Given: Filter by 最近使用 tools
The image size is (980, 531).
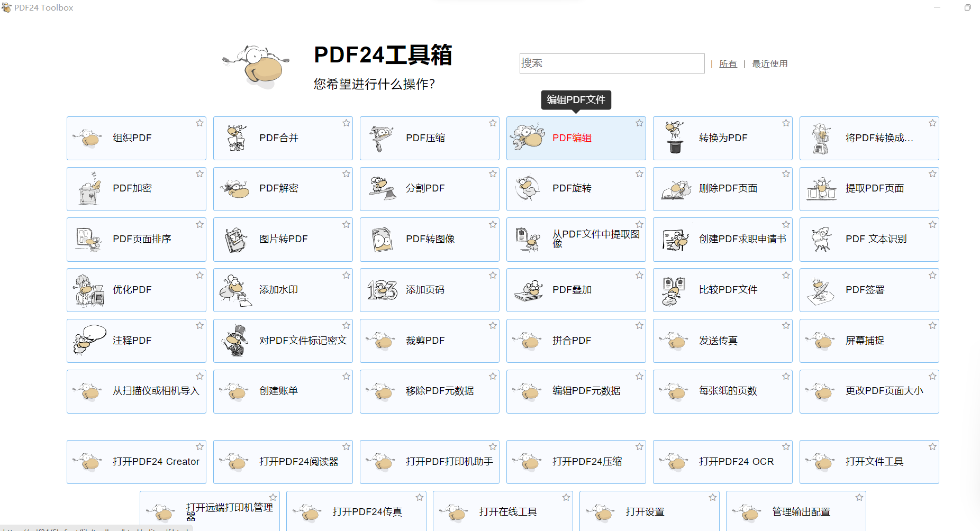Looking at the screenshot, I should pos(769,64).
